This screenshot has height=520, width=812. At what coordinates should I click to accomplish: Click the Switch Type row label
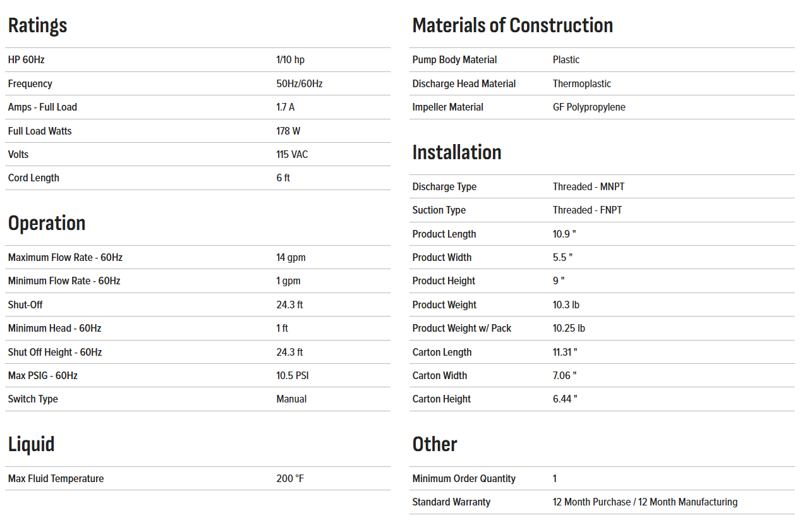click(x=33, y=399)
